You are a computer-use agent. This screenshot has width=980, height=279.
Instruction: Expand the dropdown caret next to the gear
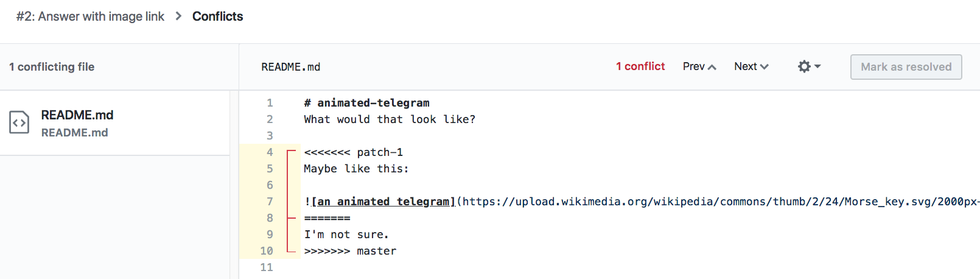click(817, 66)
